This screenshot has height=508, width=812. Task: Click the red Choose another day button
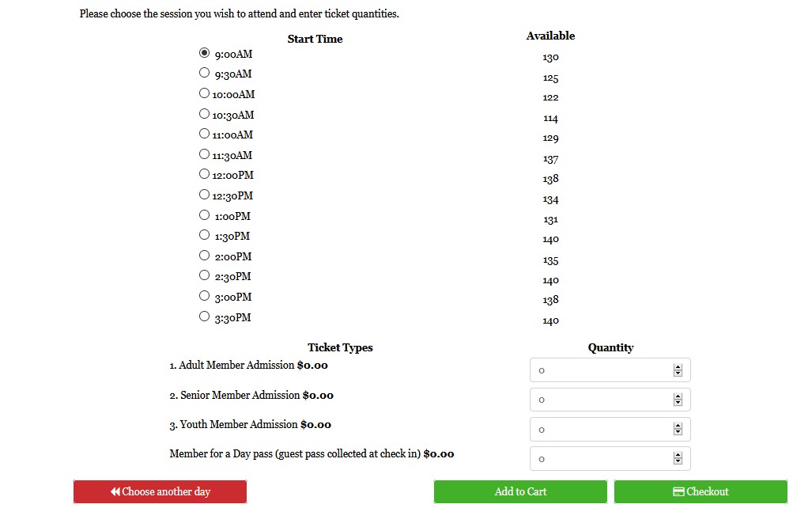click(160, 491)
